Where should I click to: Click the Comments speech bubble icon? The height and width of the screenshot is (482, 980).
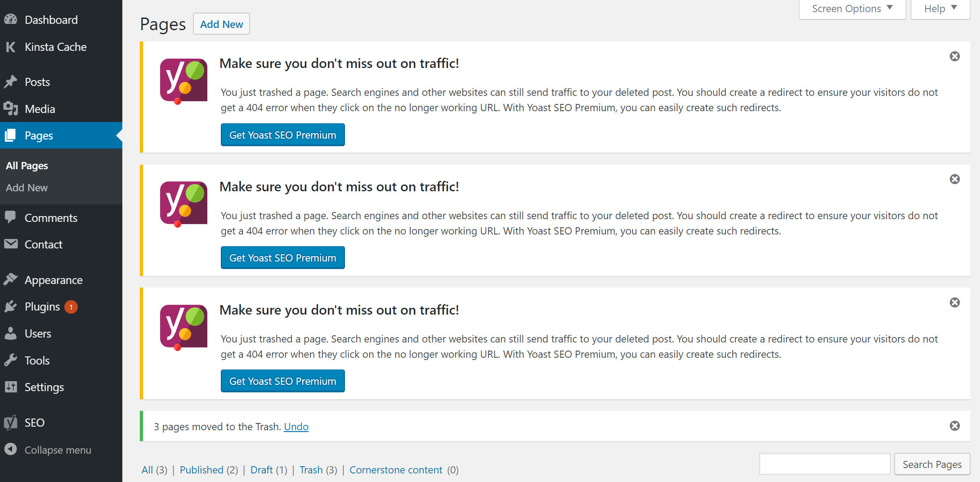pos(11,217)
